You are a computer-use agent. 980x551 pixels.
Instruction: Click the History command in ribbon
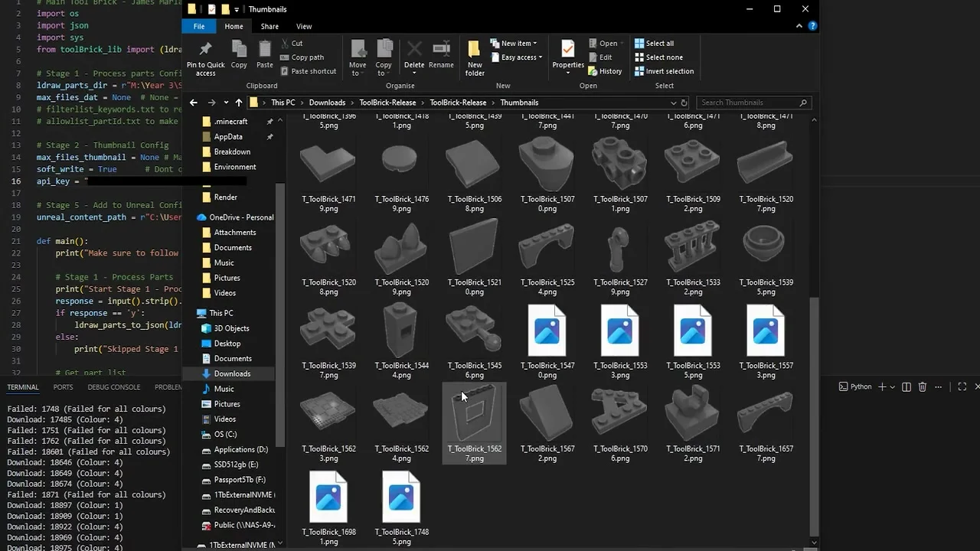click(605, 71)
